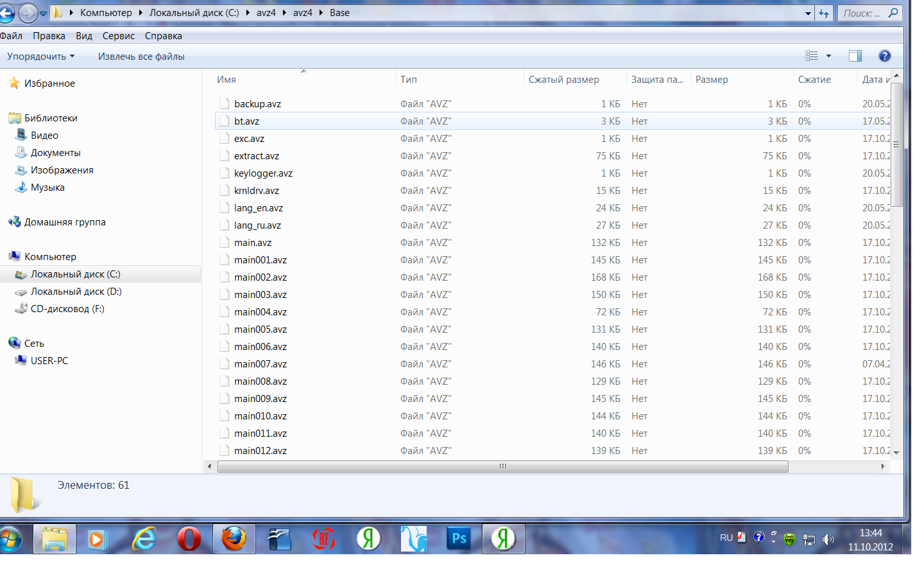
Task: Select Локальный диск (D:) in the navigation pane
Action: 76,291
